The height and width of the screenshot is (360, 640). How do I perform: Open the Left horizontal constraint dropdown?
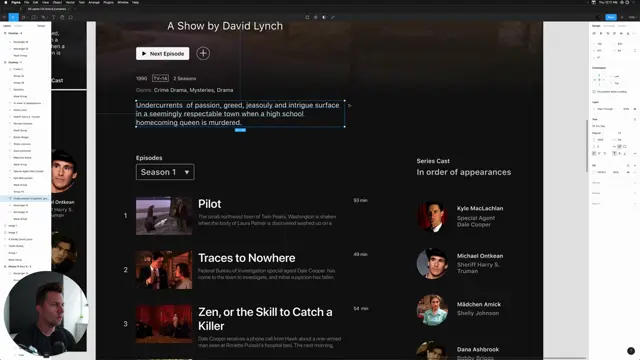click(x=616, y=76)
